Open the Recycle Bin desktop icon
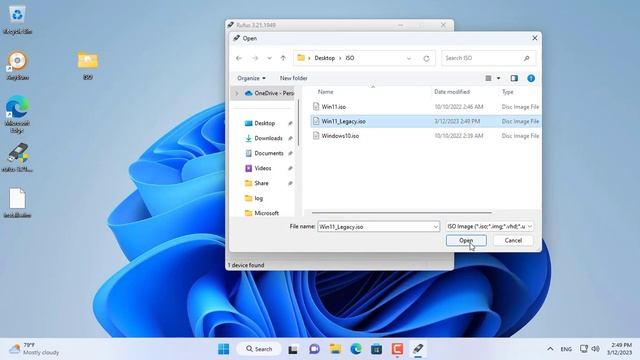This screenshot has width=640, height=360. (x=17, y=20)
